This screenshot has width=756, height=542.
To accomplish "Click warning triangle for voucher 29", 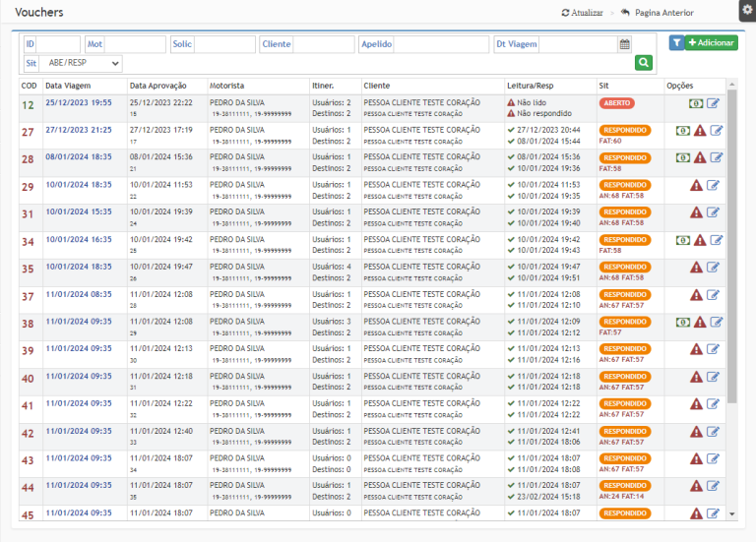I will point(697,185).
